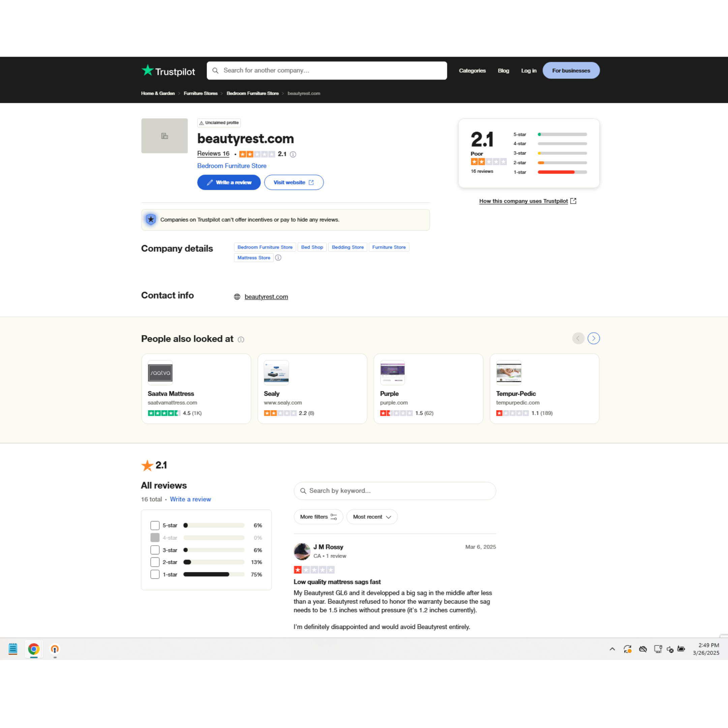Click the Trustpilot logo
Image resolution: width=728 pixels, height=728 pixels.
click(168, 70)
